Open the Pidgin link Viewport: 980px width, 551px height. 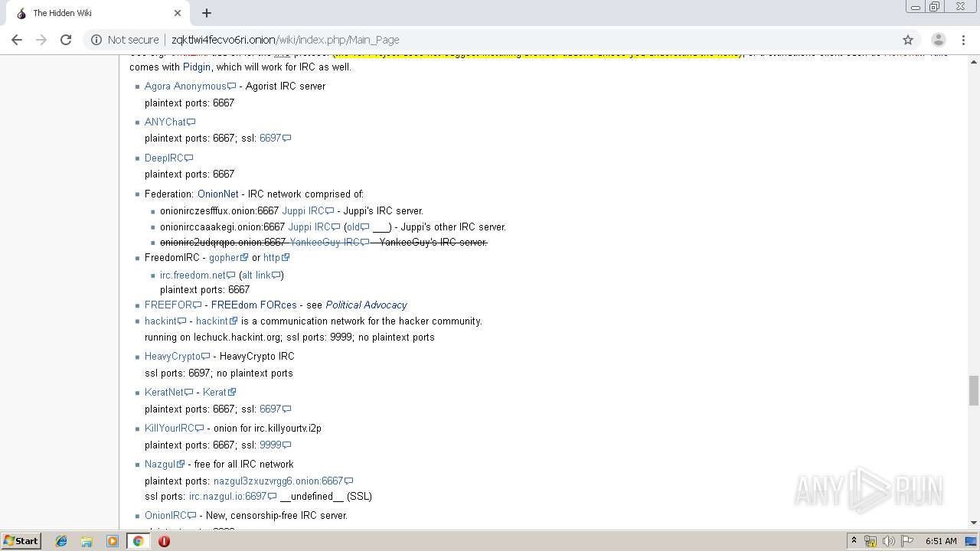pyautogui.click(x=197, y=67)
